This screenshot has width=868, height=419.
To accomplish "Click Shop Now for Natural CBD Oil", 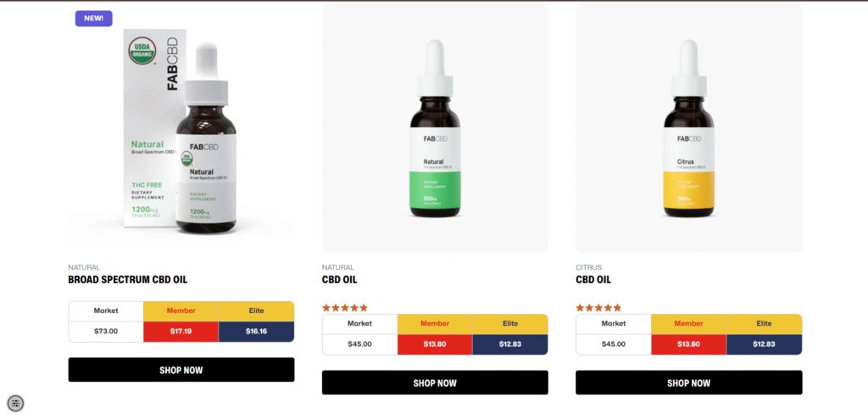I will pyautogui.click(x=435, y=383).
